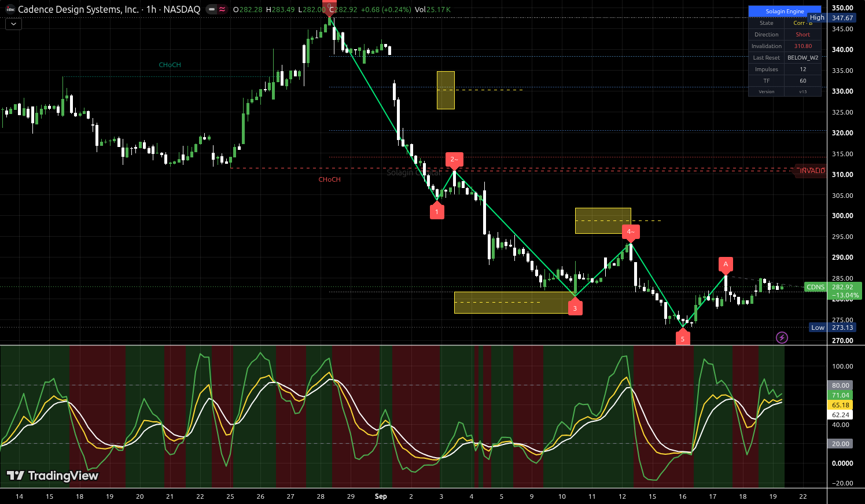The image size is (865, 504).
Task: Select the wave 5 label marker
Action: pyautogui.click(x=683, y=337)
